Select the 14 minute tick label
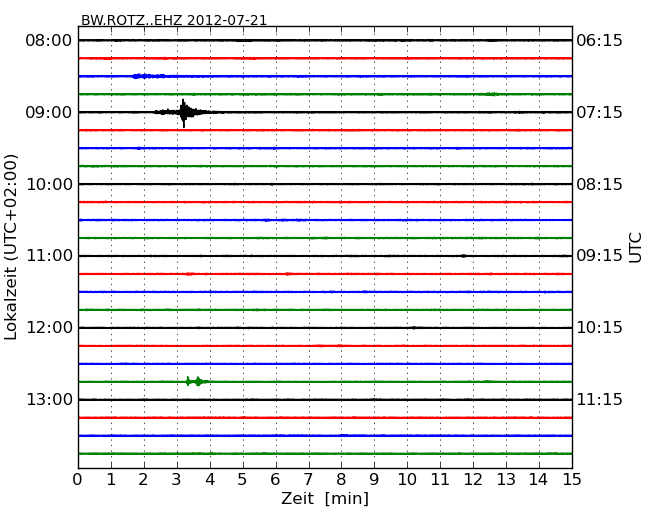 [x=539, y=480]
